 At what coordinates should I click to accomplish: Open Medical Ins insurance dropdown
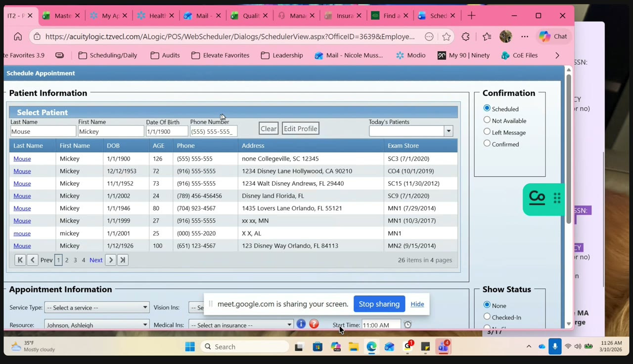pyautogui.click(x=241, y=325)
